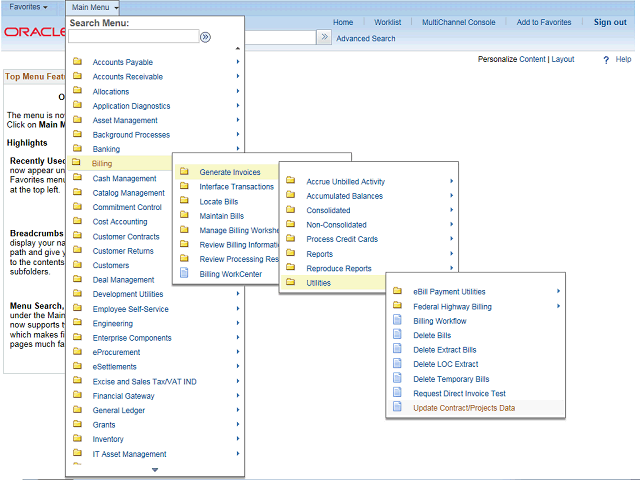Image resolution: width=640 pixels, height=480 pixels.
Task: Select Request Direct Invoice Test
Action: click(459, 394)
